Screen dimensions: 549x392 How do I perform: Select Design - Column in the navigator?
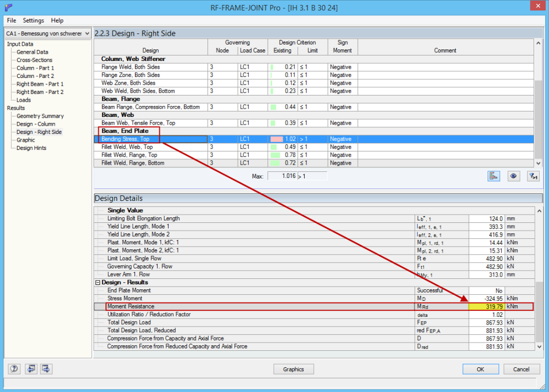(x=40, y=124)
